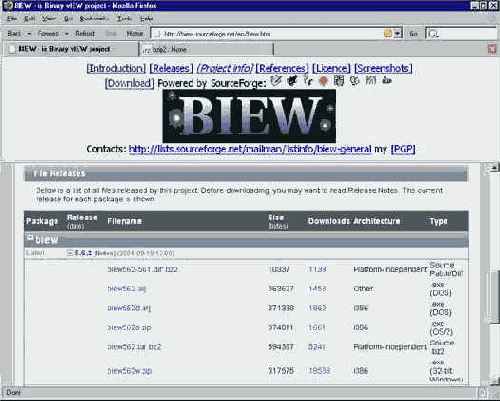Click the Downloads column header

point(328,221)
